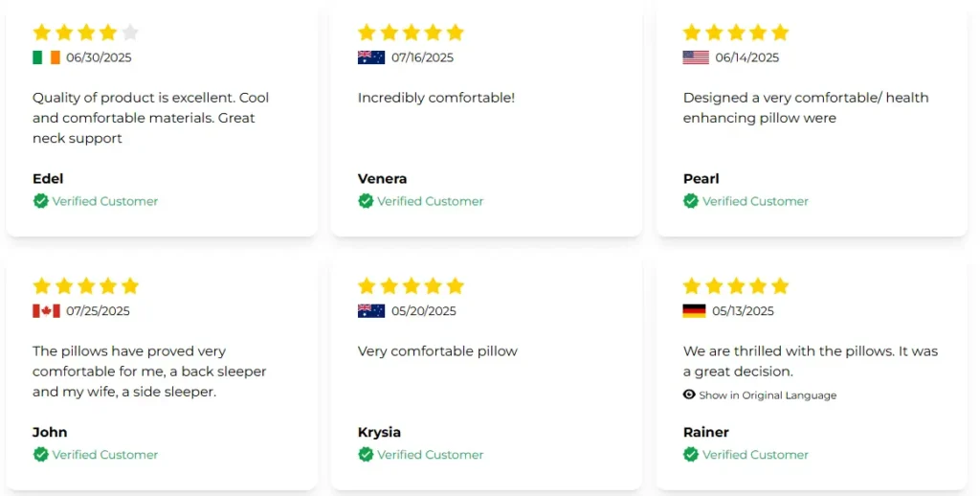Click the eye icon in Rainer's review
Screen dimensions: 980x496
point(689,395)
